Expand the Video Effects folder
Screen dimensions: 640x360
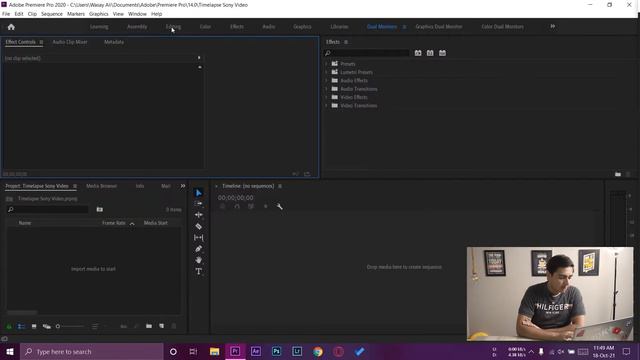click(326, 98)
